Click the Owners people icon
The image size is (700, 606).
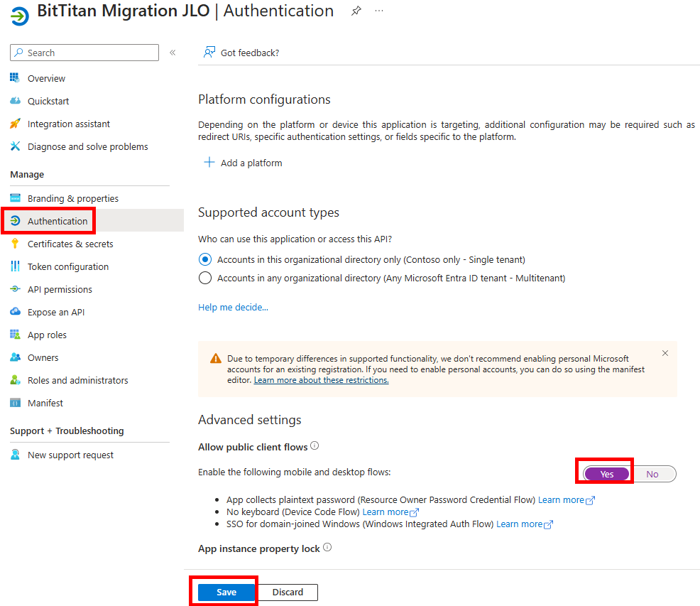click(15, 357)
